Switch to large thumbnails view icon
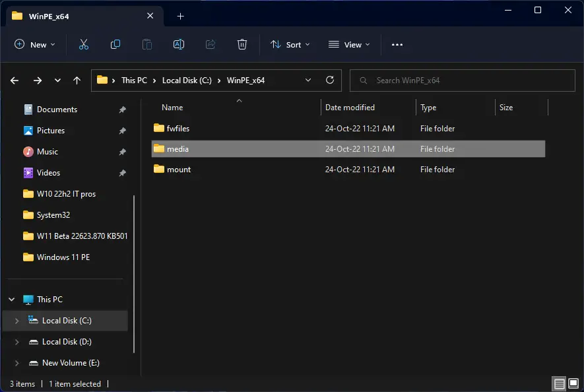Image resolution: width=584 pixels, height=392 pixels. [x=573, y=383]
